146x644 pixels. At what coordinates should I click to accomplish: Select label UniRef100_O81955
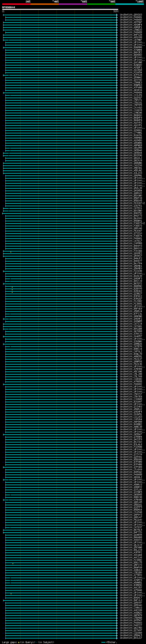(x=131, y=148)
